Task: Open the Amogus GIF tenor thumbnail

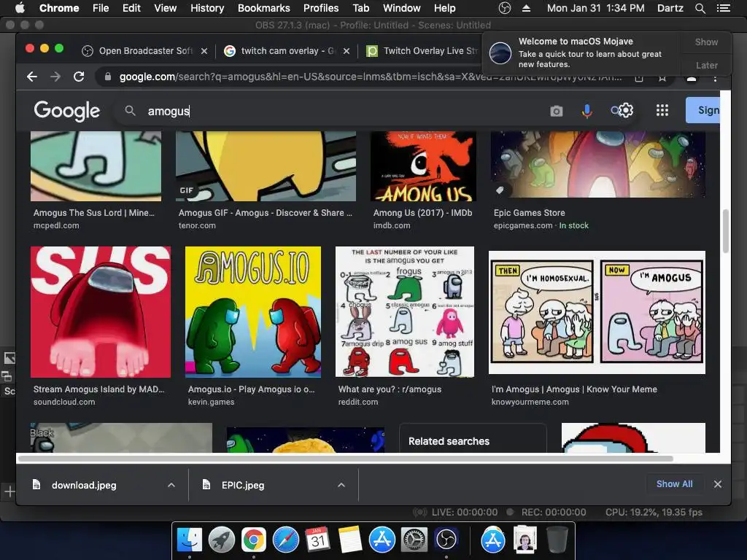Action: (266, 166)
